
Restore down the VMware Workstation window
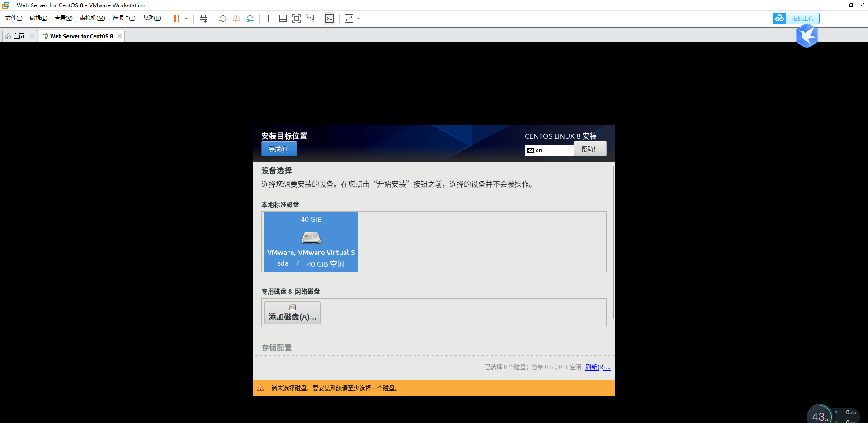pyautogui.click(x=851, y=5)
